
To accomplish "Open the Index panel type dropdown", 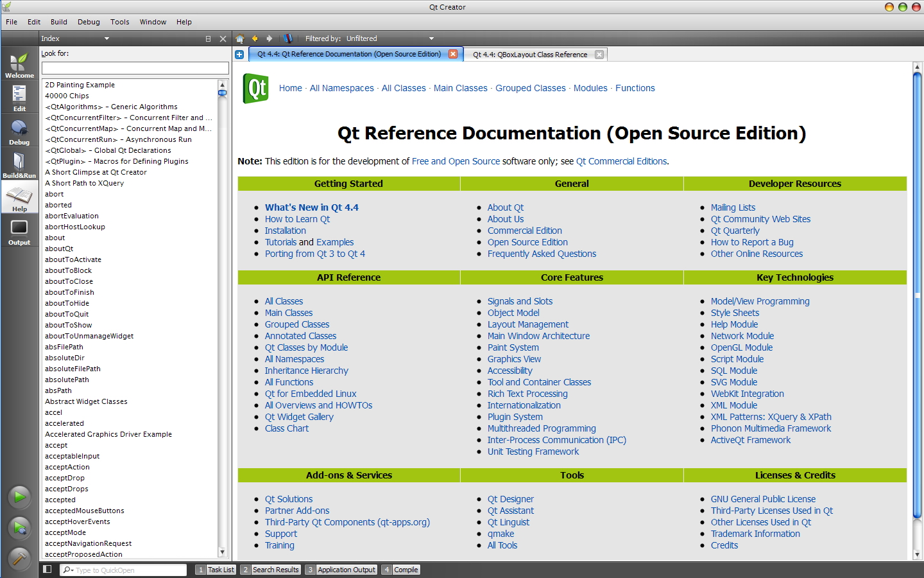I will coord(75,39).
